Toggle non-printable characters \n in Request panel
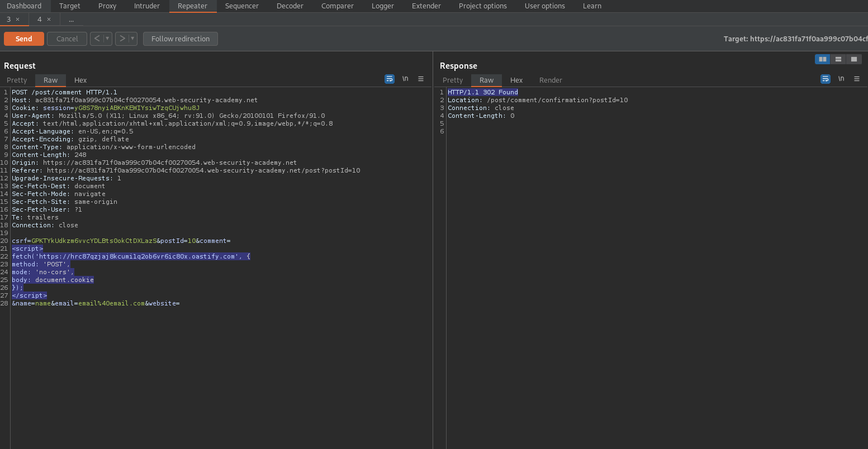868x449 pixels. click(x=405, y=79)
